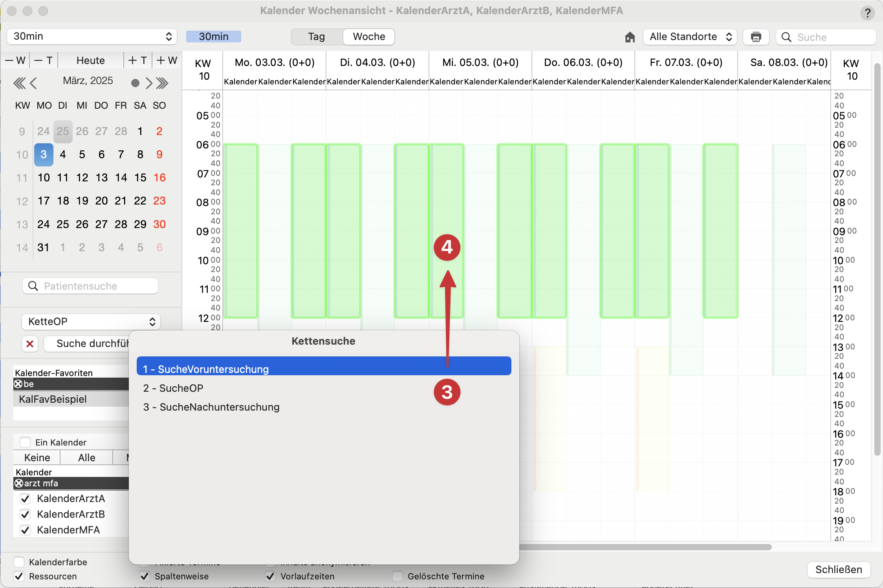The height and width of the screenshot is (588, 883).
Task: Expand the '30min' interval dropdown
Action: (x=91, y=36)
